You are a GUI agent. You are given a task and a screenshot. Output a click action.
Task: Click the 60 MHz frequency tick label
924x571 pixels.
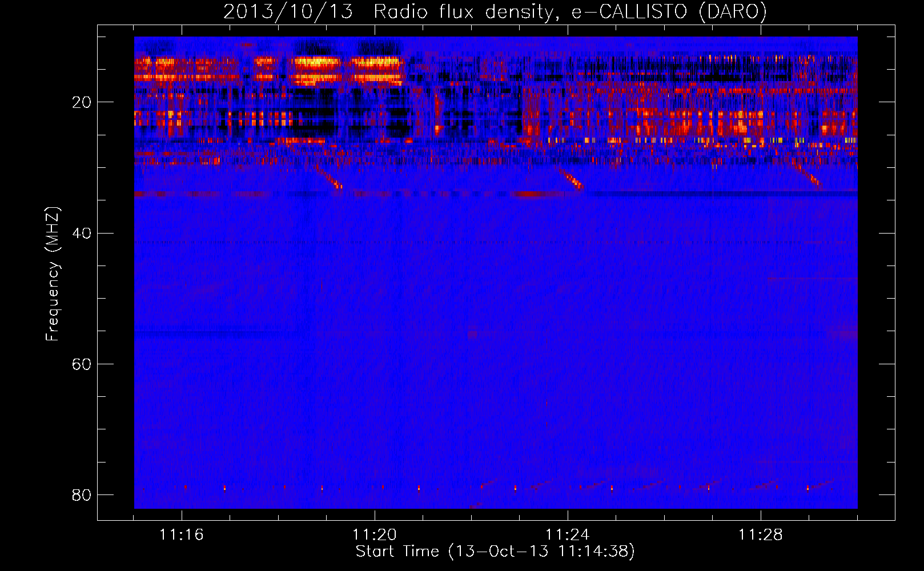click(82, 364)
